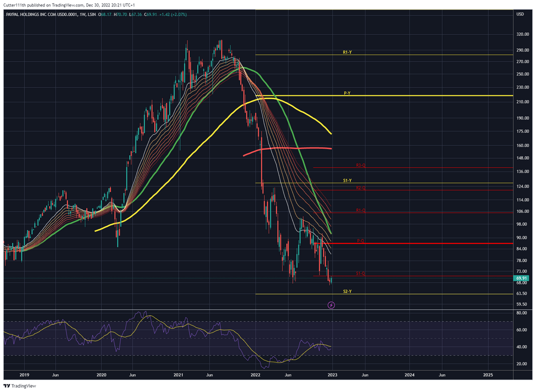The height and width of the screenshot is (392, 536).
Task: Open the USD currency label on the price axis
Action: [520, 14]
